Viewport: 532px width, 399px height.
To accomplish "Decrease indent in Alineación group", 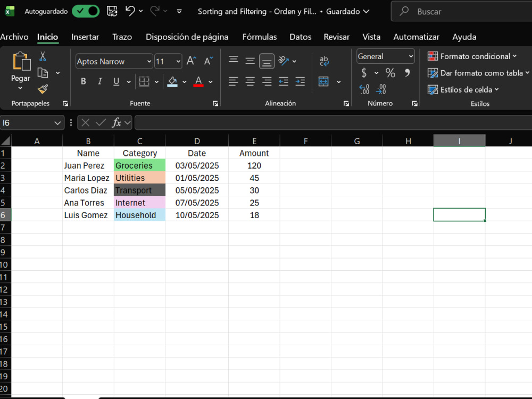I will [284, 81].
